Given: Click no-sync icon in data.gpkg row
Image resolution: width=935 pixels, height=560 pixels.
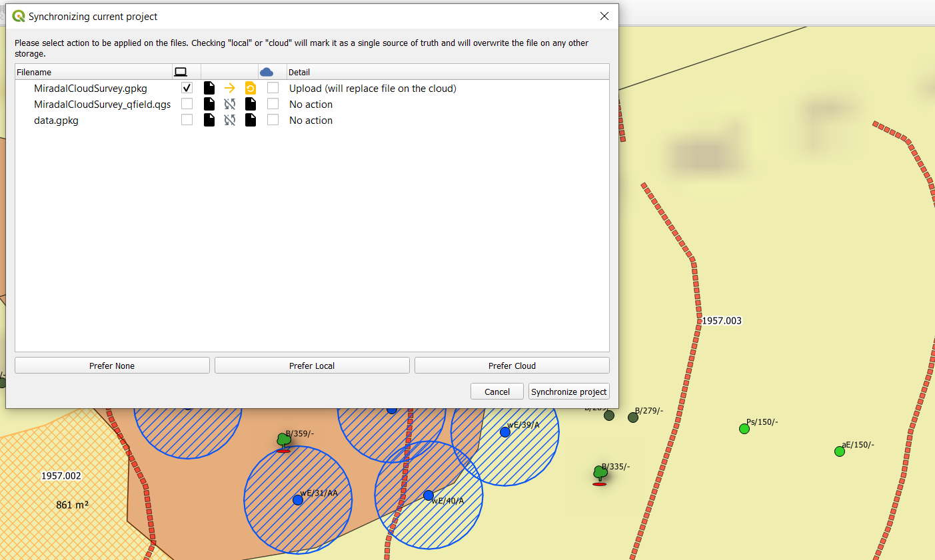Looking at the screenshot, I should 230,120.
